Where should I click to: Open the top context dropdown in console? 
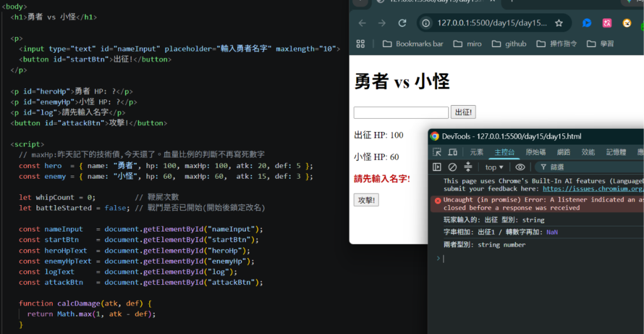coord(494,167)
